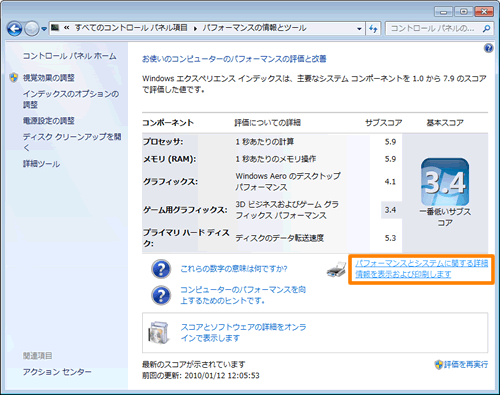Click the サブスコア column header
This screenshot has height=395, width=500.
(x=384, y=123)
